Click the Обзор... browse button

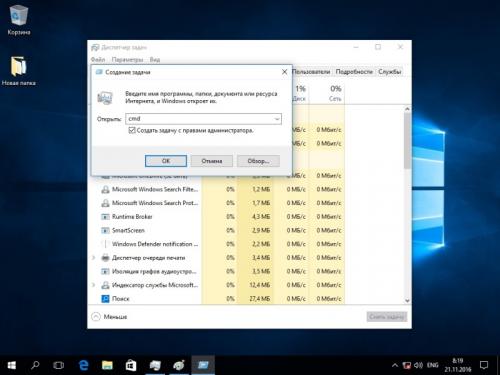pos(258,161)
